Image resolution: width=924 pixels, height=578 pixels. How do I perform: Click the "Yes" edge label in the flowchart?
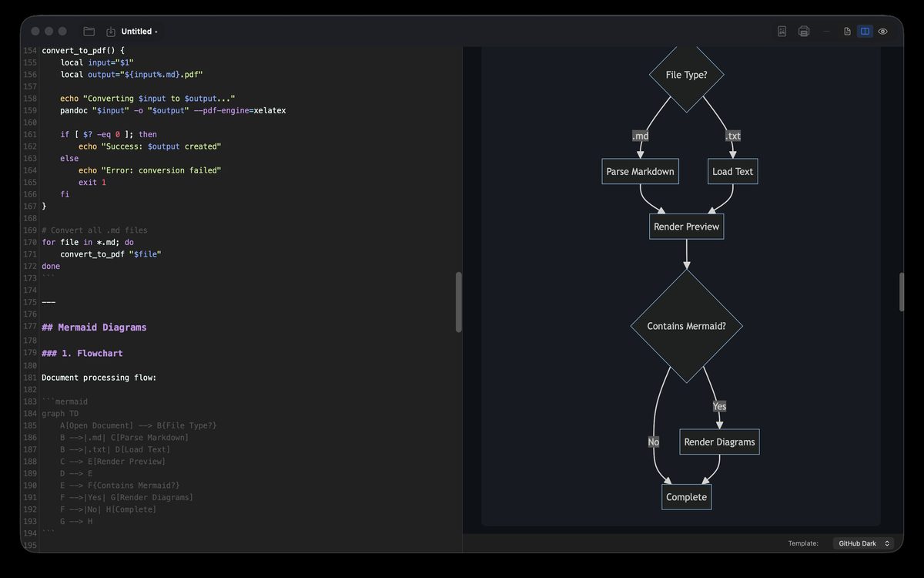(719, 406)
